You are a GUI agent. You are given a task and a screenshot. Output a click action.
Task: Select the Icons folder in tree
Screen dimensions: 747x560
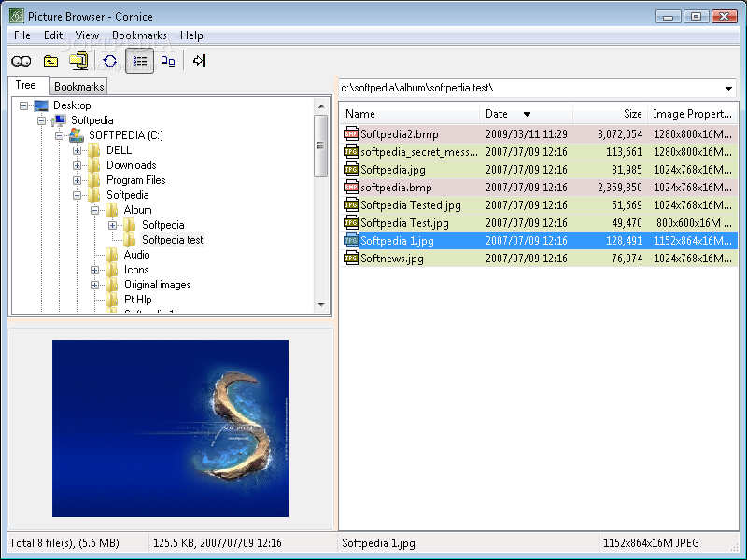(136, 270)
